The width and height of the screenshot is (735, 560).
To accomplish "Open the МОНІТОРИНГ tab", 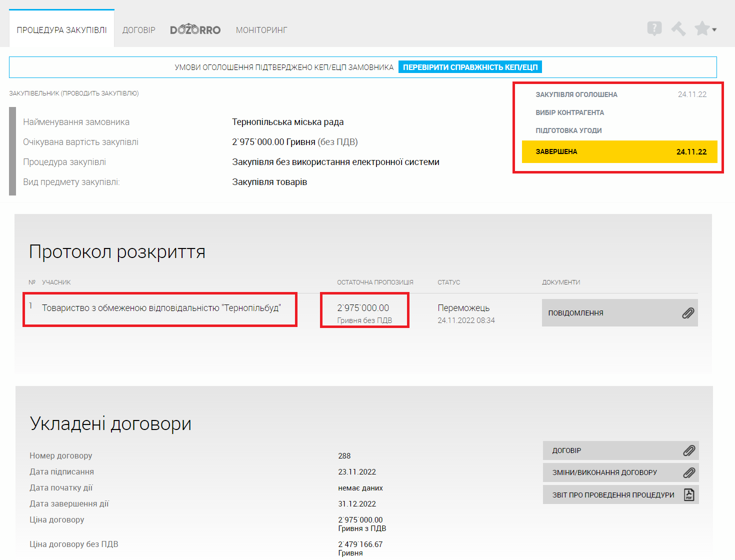I will [x=261, y=30].
